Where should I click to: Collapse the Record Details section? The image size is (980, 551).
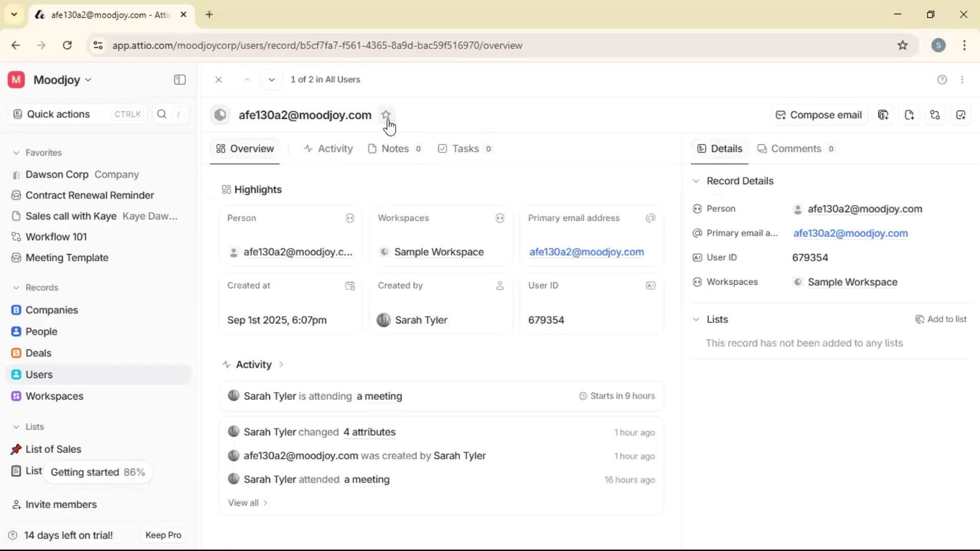pyautogui.click(x=697, y=181)
